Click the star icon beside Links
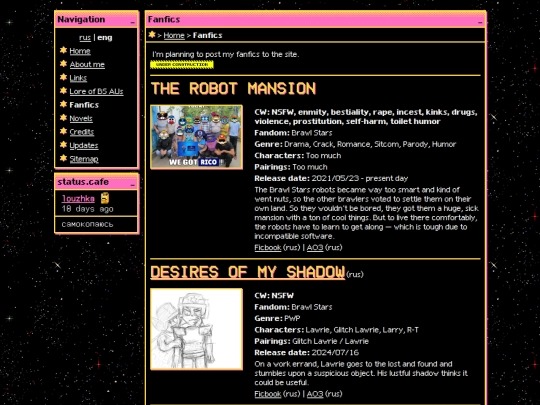 63,77
